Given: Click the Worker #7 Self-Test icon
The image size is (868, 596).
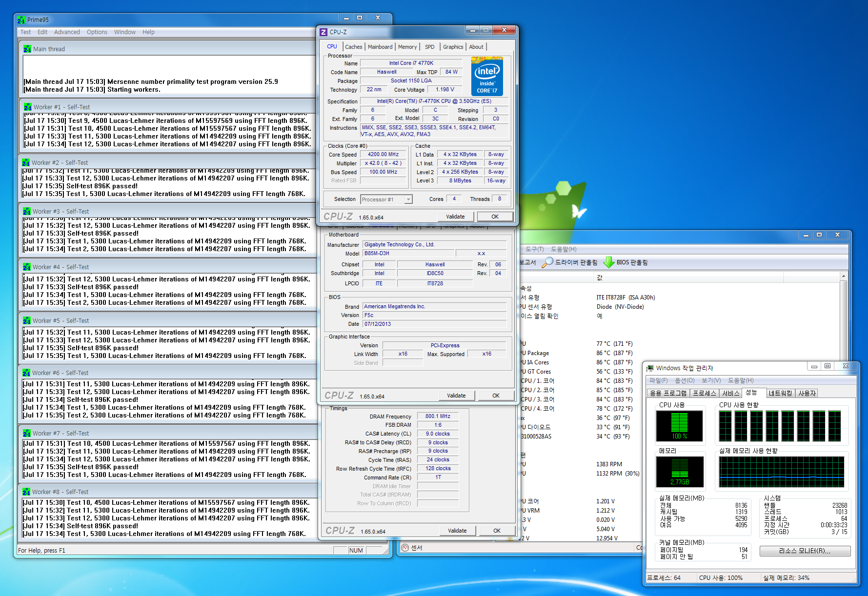Looking at the screenshot, I should point(27,433).
